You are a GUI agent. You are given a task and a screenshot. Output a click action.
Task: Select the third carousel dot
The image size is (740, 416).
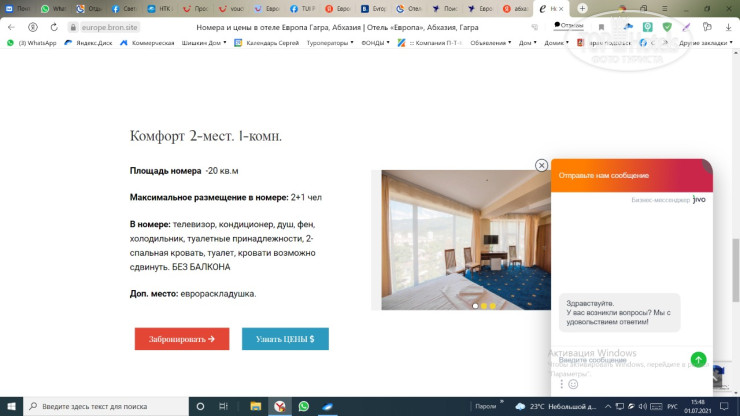tap(492, 305)
